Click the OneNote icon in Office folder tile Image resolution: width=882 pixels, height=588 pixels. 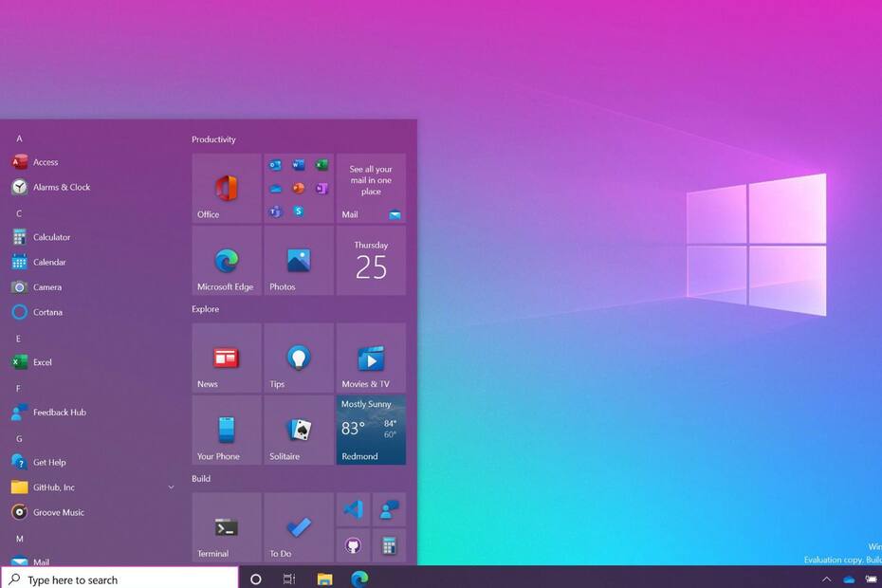pyautogui.click(x=322, y=189)
